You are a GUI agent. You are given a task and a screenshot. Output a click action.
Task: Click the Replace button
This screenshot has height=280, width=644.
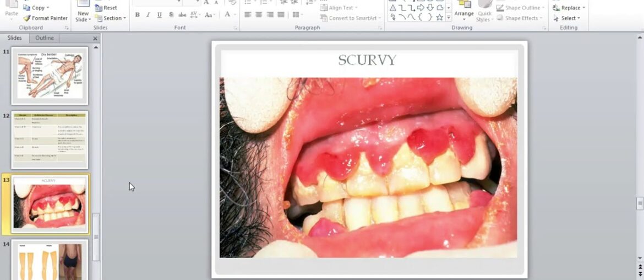coord(570,8)
